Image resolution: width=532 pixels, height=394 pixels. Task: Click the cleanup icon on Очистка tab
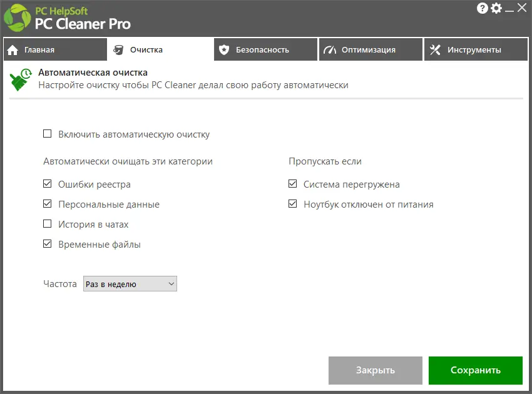click(x=118, y=50)
